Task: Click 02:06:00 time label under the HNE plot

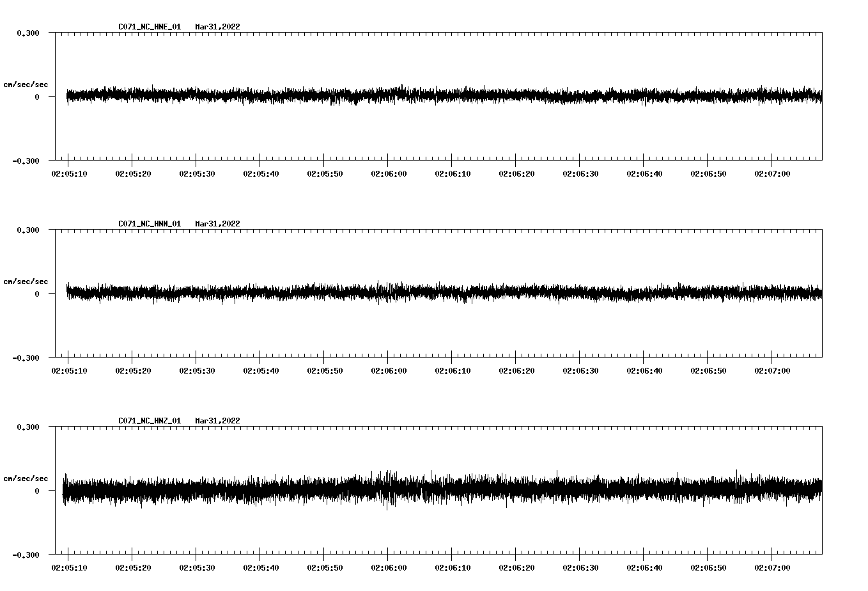Action: (x=389, y=174)
